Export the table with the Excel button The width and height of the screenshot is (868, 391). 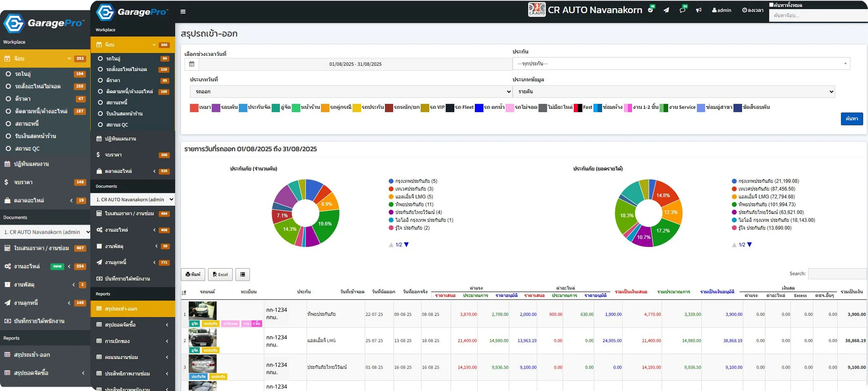(x=220, y=275)
